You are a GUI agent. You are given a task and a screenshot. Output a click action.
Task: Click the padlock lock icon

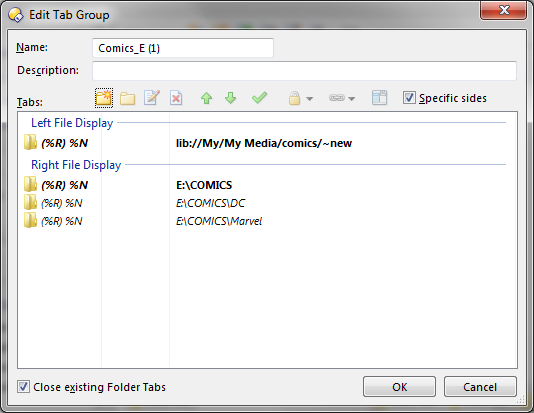pyautogui.click(x=294, y=98)
